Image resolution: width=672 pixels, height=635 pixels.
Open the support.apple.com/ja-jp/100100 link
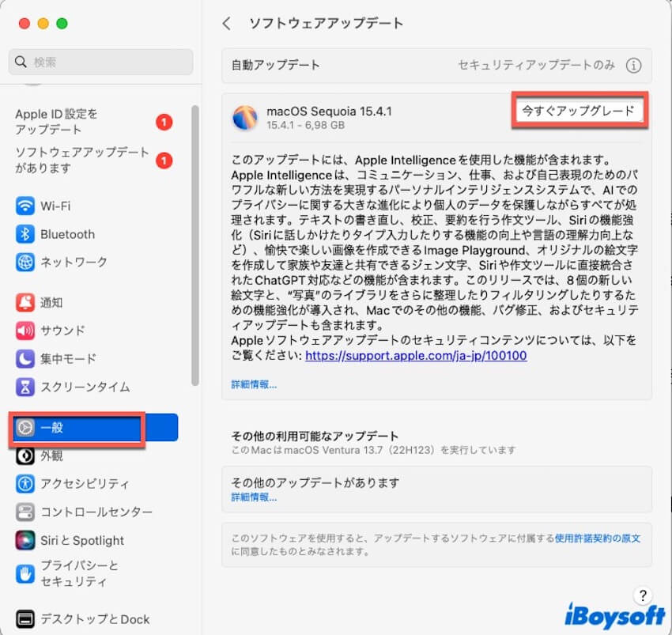[x=416, y=356]
